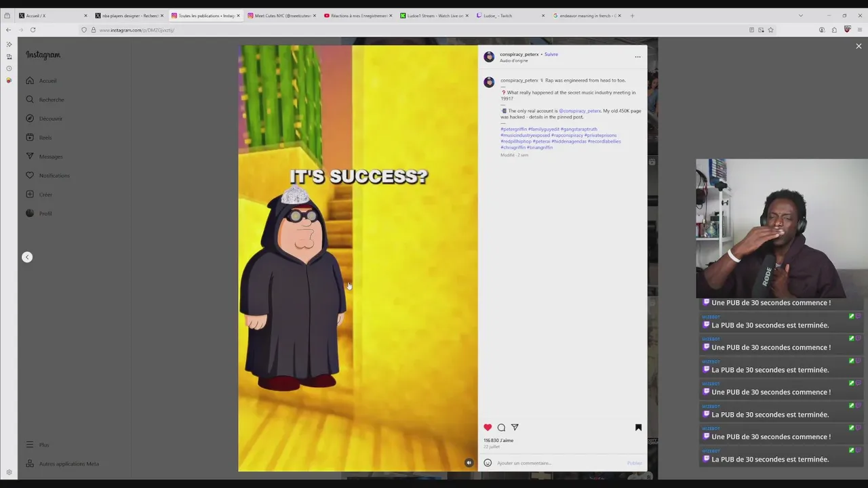Open hashtag #briangriffin
This screenshot has height=488, width=868.
pyautogui.click(x=540, y=147)
